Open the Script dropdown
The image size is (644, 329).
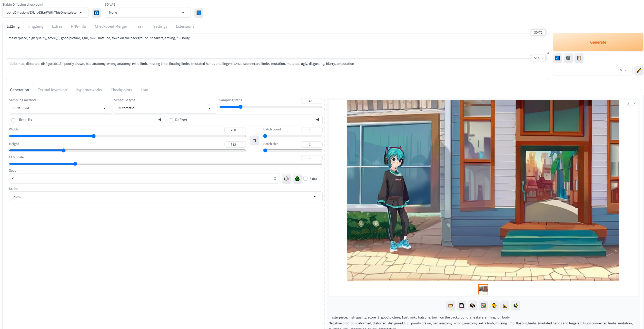[166, 197]
